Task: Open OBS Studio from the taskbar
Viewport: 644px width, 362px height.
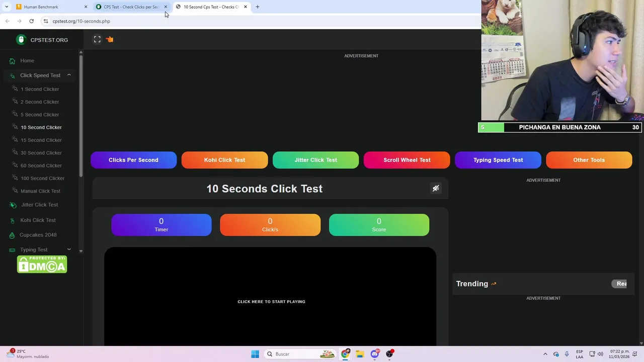Action: (x=389, y=354)
